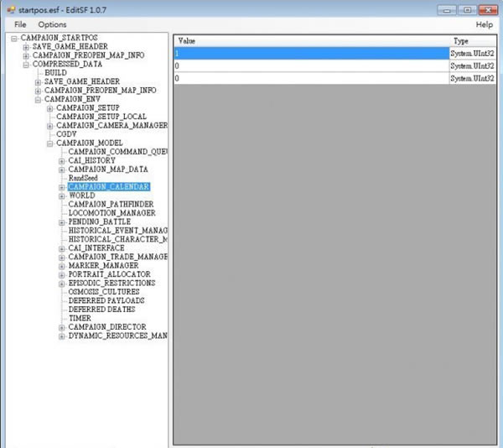Open the File menu
The image size is (503, 448).
tap(20, 25)
